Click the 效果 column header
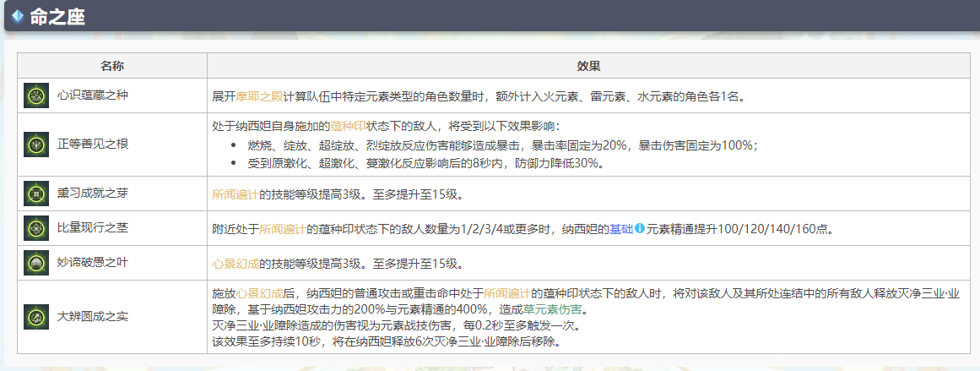980x371 pixels. (x=588, y=66)
